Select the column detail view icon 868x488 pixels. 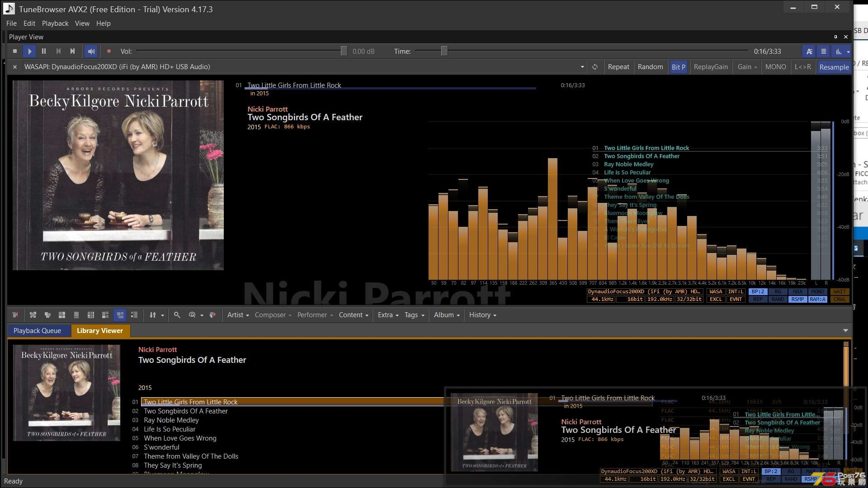pos(91,315)
